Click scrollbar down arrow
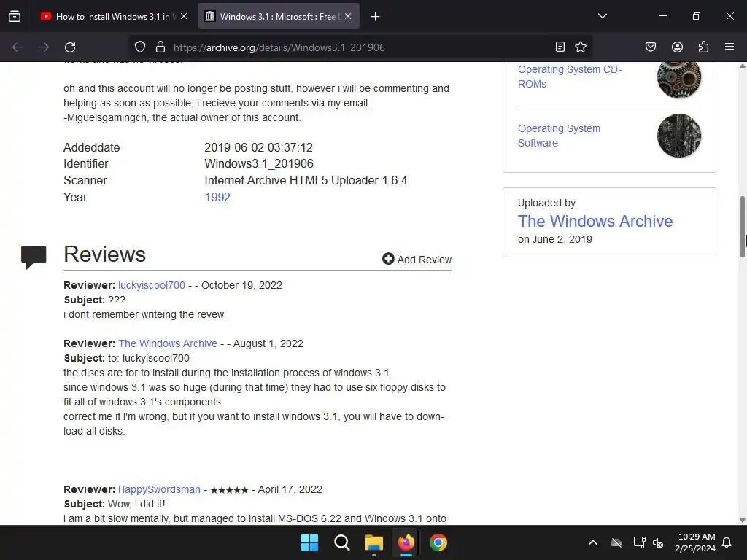 click(742, 521)
